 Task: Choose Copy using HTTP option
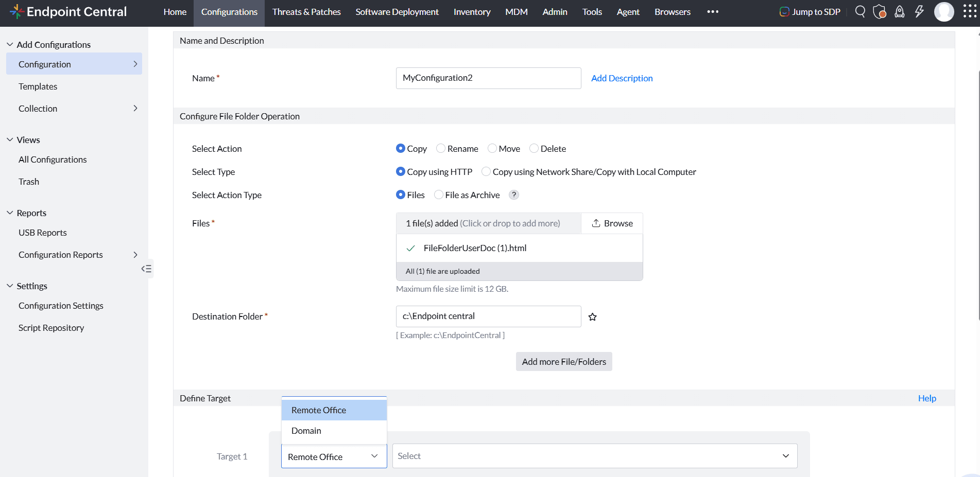click(x=401, y=171)
